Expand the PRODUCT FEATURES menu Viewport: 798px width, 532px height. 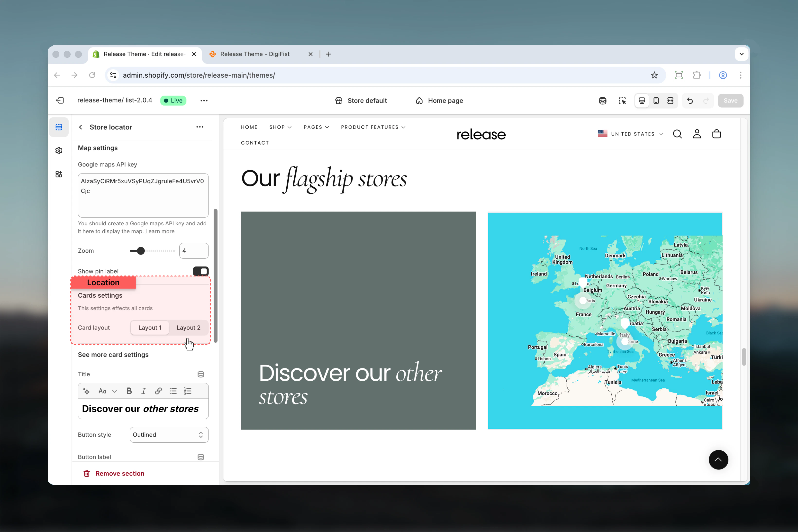click(373, 127)
